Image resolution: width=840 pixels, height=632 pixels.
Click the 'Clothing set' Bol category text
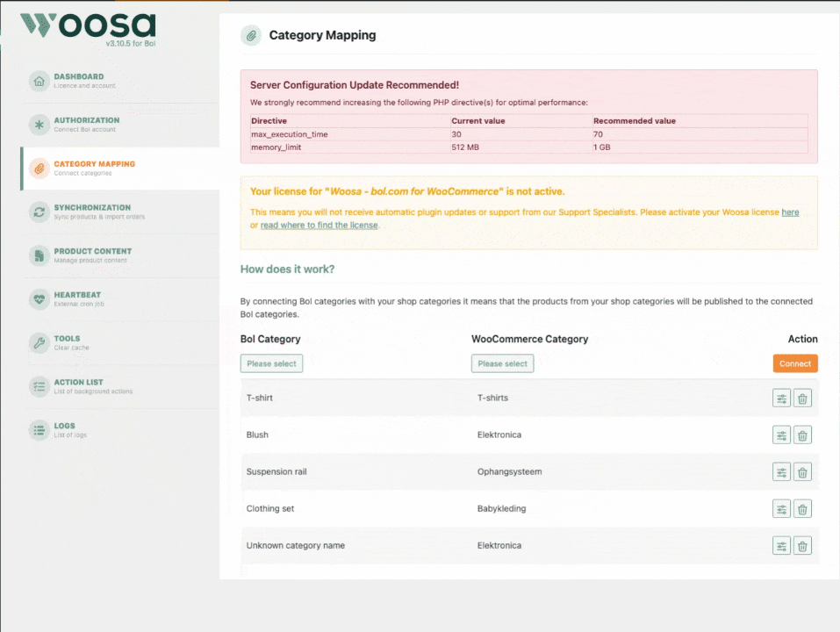[270, 509]
